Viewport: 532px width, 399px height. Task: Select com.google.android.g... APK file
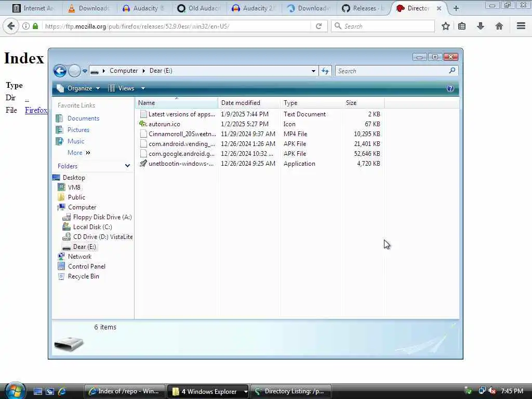point(181,154)
